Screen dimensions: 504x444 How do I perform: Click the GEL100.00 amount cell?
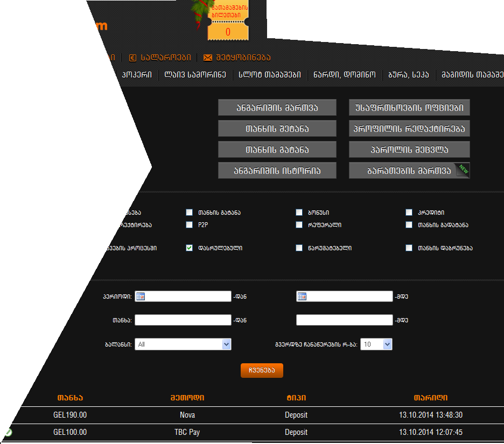pyautogui.click(x=70, y=432)
